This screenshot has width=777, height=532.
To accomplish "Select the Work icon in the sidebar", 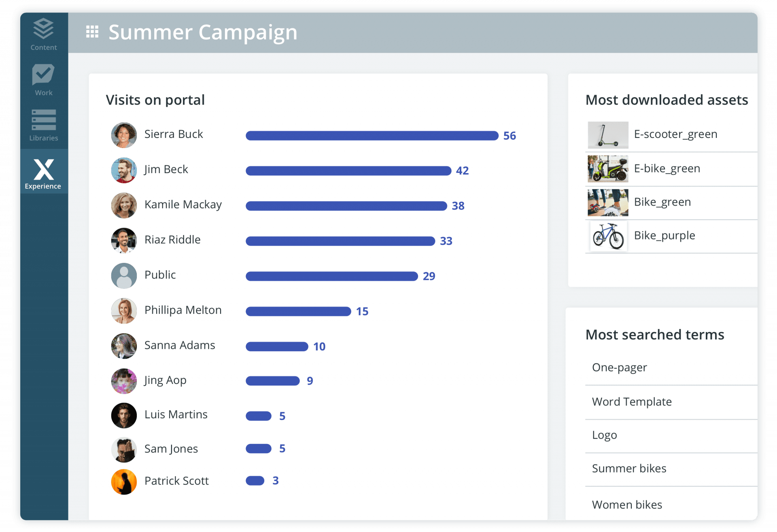I will pyautogui.click(x=43, y=77).
